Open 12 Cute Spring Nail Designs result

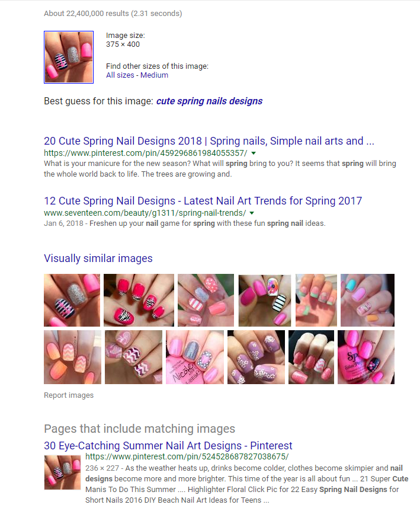click(203, 201)
